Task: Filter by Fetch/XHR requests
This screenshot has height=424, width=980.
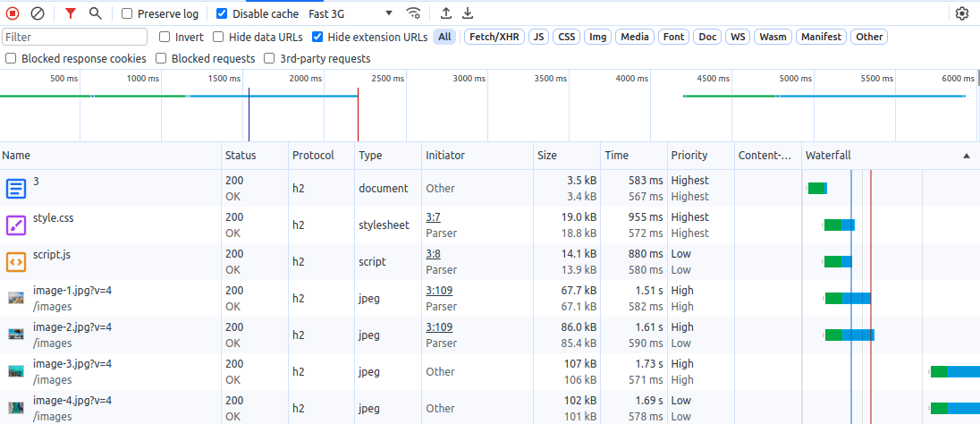Action: click(494, 37)
